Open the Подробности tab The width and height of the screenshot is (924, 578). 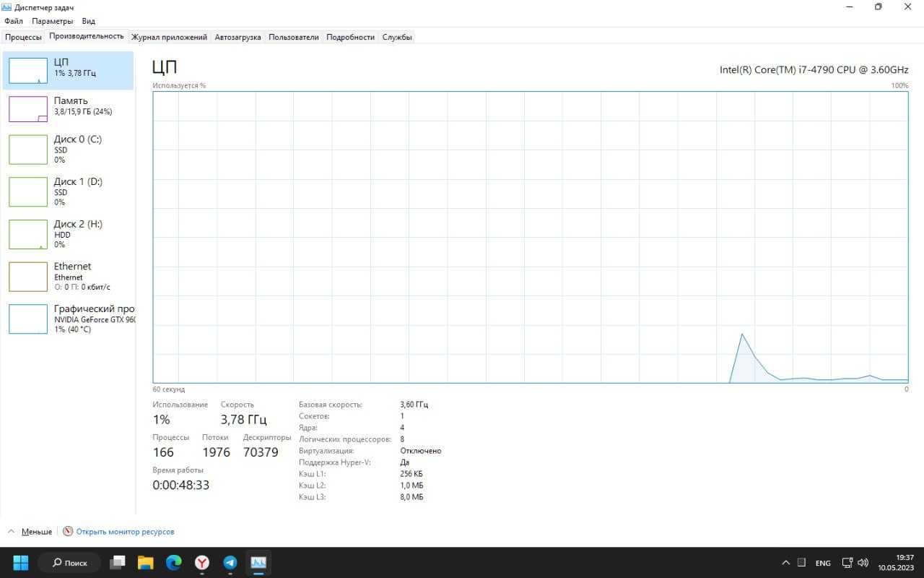tap(350, 37)
